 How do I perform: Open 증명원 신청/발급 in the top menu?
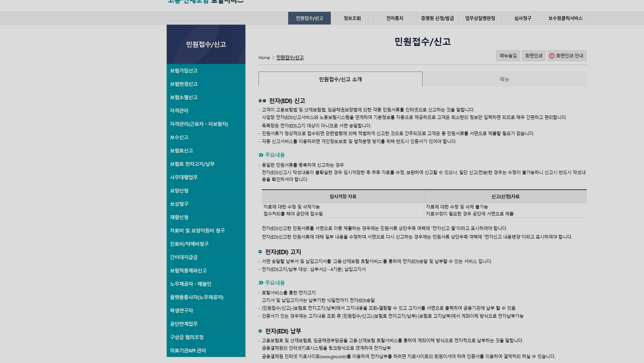[x=437, y=18]
